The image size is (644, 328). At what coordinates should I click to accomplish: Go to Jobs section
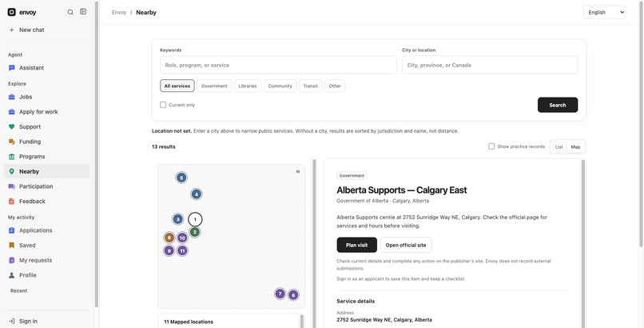(47, 97)
